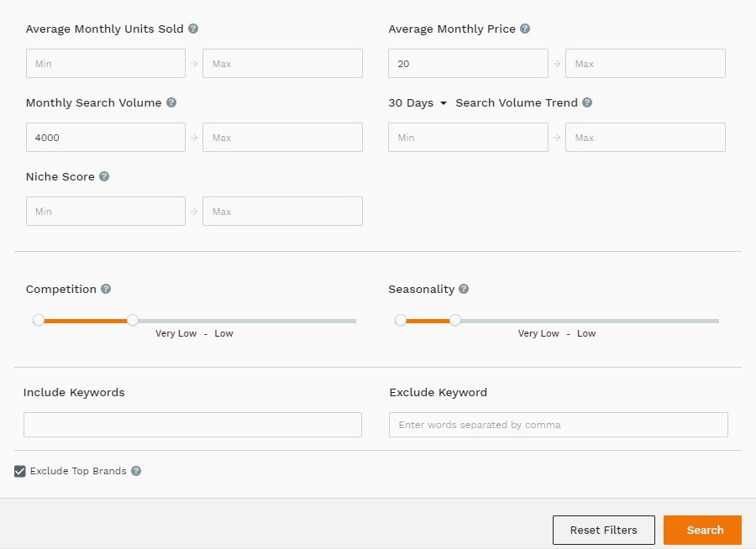Click the Competition slider right handle
This screenshot has height=549, width=756.
pos(133,320)
